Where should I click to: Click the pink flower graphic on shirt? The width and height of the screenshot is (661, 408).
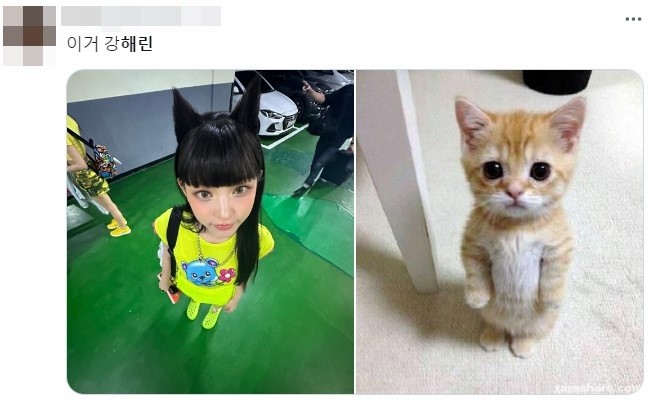point(227,275)
